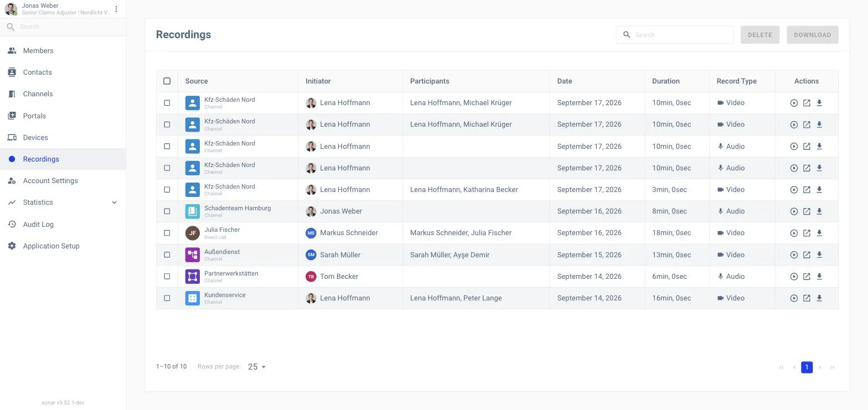Click Sarah Müller's SM avatar

[311, 255]
